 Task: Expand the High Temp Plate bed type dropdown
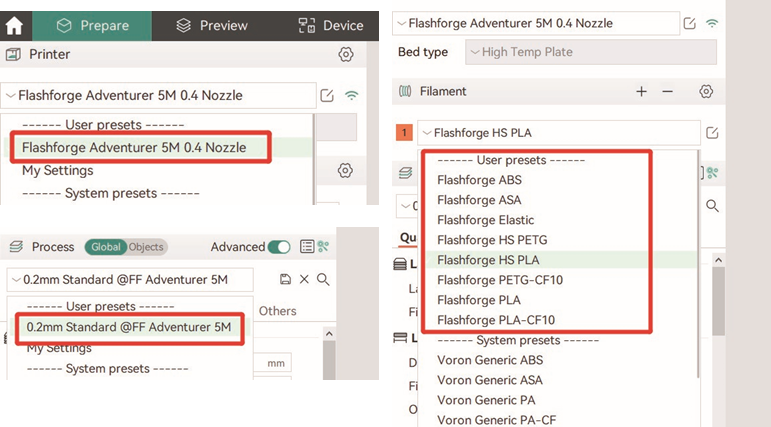coord(591,52)
